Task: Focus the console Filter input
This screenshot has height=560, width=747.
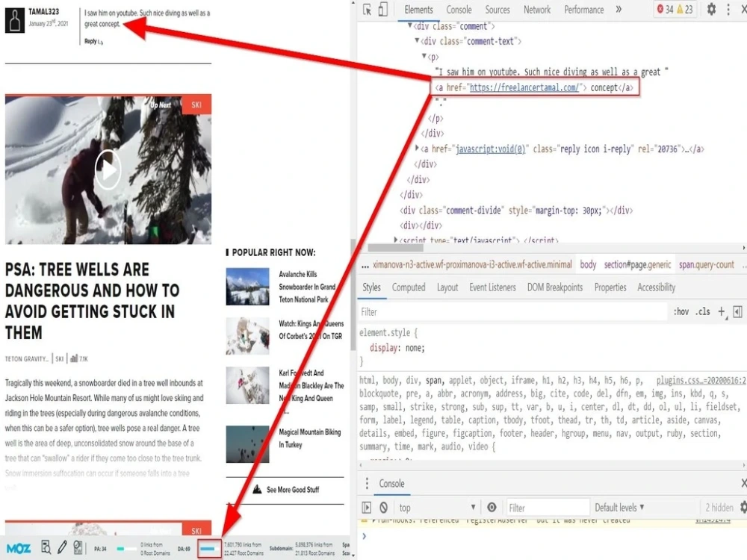Action: [548, 508]
